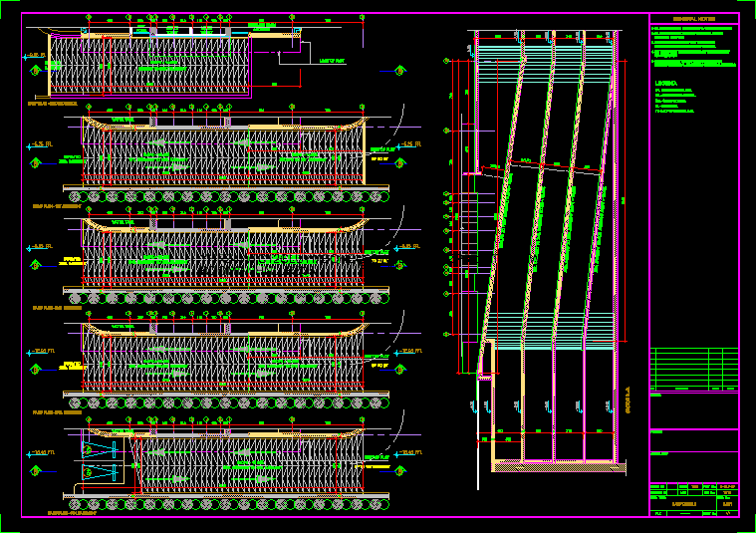Select the upper cyan triangle symbol in bottom plan
The height and width of the screenshot is (533, 756).
pos(100,450)
